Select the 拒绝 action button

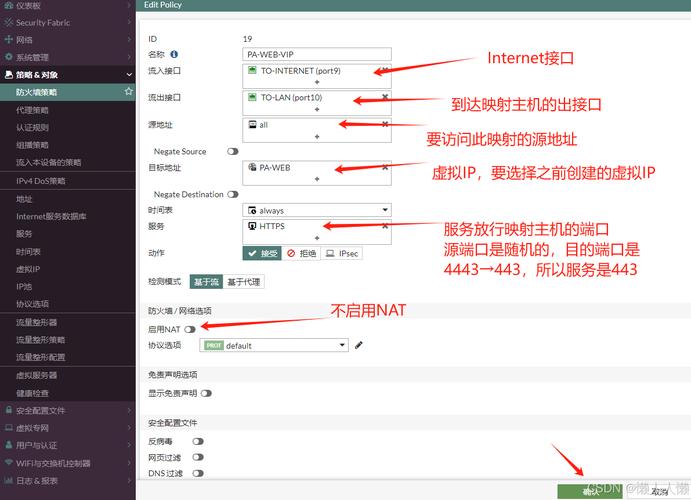[x=301, y=253]
